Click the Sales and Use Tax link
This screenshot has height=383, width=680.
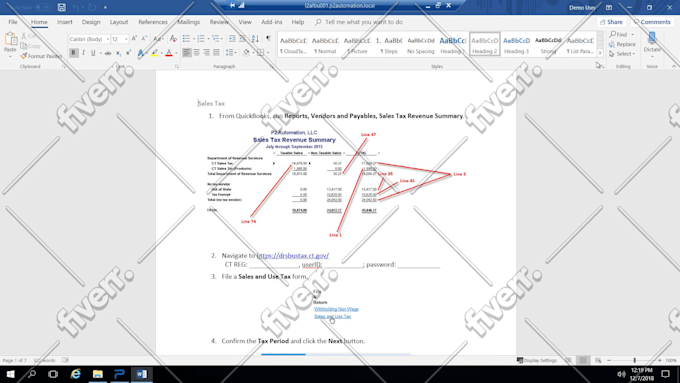point(332,316)
